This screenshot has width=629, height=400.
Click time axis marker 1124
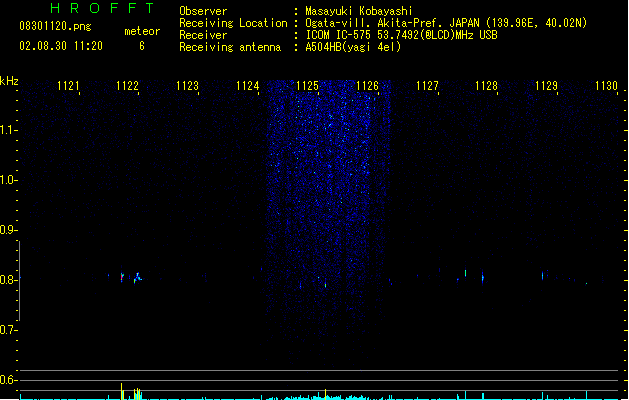[x=248, y=86]
